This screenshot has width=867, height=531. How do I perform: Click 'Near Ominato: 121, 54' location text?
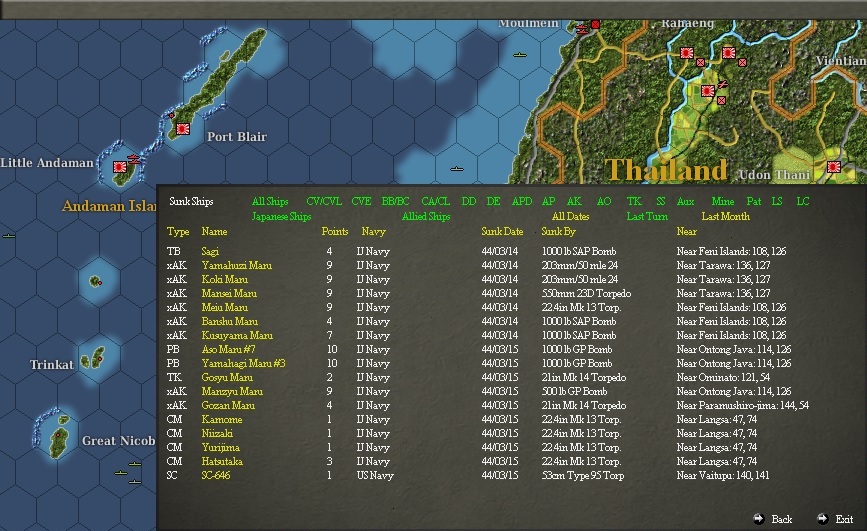pos(723,377)
